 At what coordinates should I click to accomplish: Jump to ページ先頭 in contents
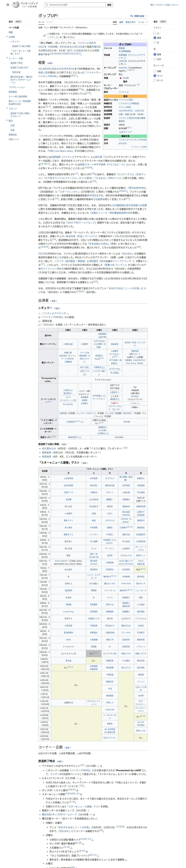point(14,28)
